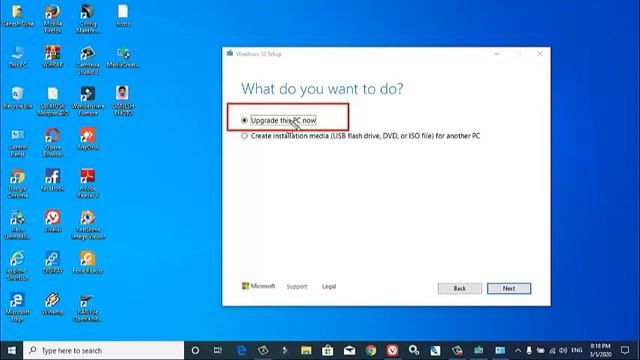
Task: Open Windows 10 Setup taskbar button
Action: point(478,350)
